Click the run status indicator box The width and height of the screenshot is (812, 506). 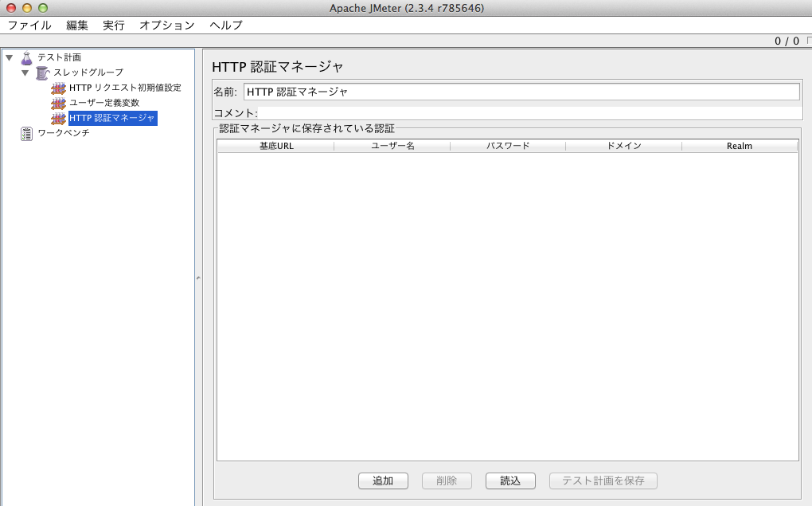pos(808,40)
